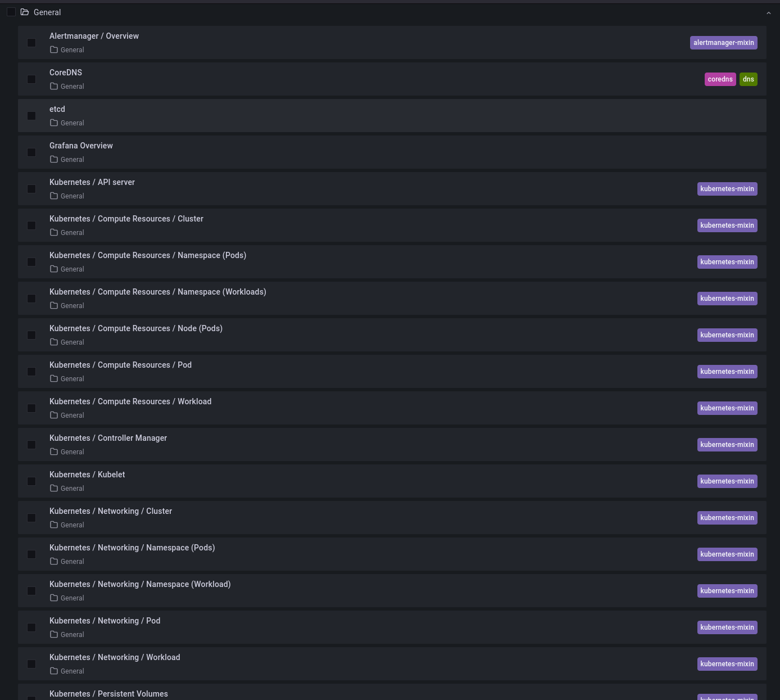Screen dimensions: 780x700
Task: Open Networking / Namespace (Workload) dashboard
Action: point(140,584)
